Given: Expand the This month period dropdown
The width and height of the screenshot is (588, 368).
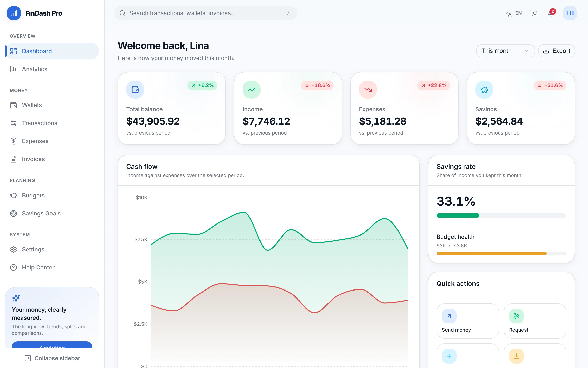Looking at the screenshot, I should coord(505,51).
